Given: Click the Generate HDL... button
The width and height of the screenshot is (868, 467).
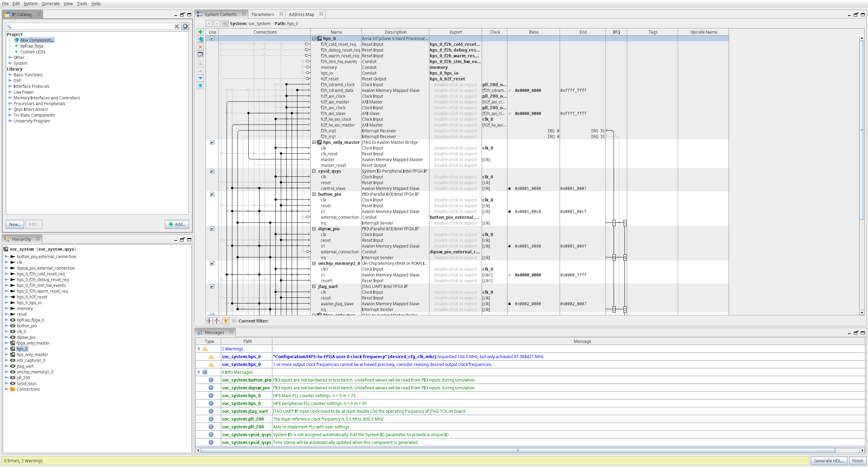Looking at the screenshot, I should (829, 461).
